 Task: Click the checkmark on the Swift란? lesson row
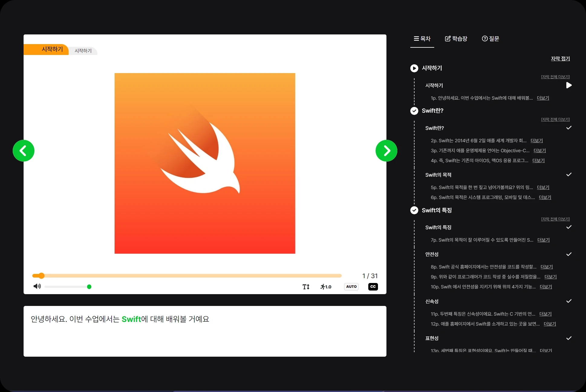point(569,128)
